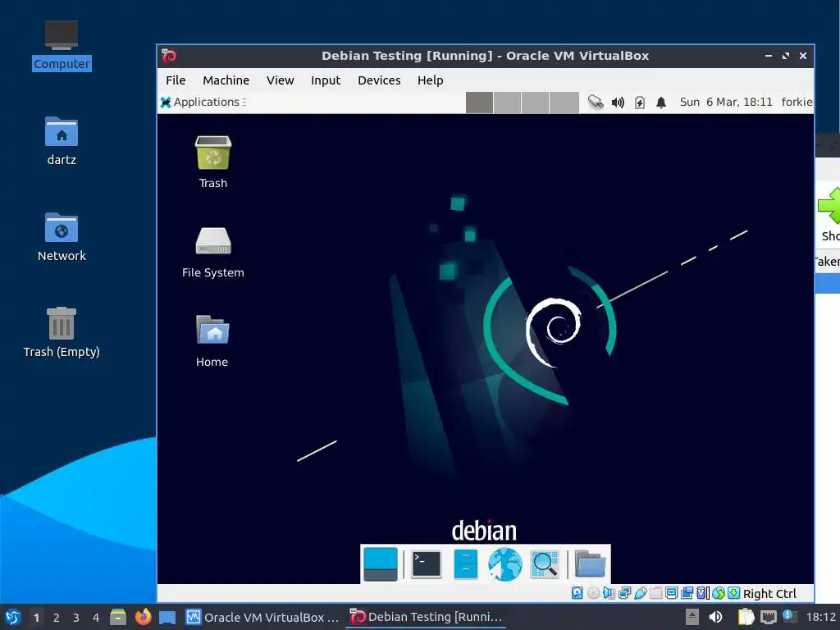840x630 pixels.
Task: Click host volume speaker icon in tray
Action: click(715, 617)
